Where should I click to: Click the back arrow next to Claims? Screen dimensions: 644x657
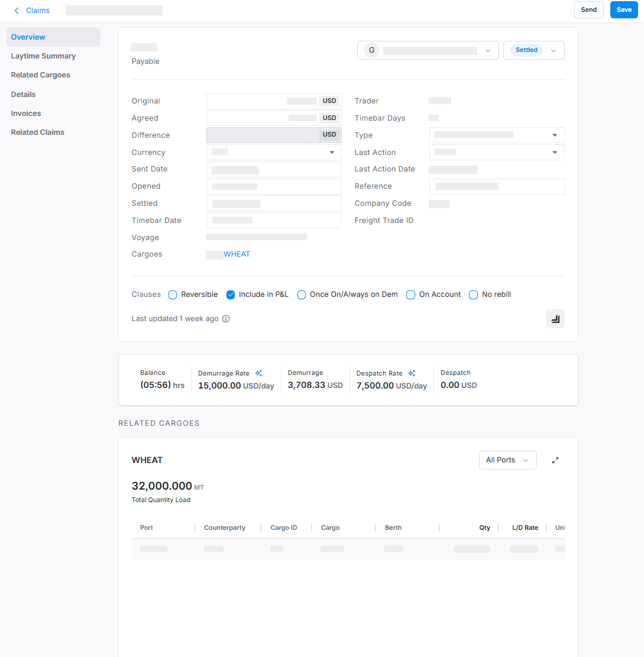pos(17,11)
